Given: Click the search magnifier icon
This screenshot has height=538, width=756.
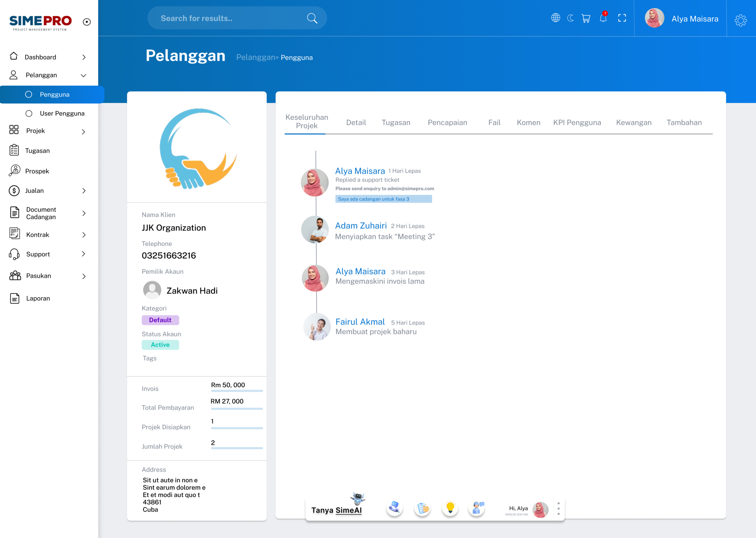Looking at the screenshot, I should tap(312, 18).
